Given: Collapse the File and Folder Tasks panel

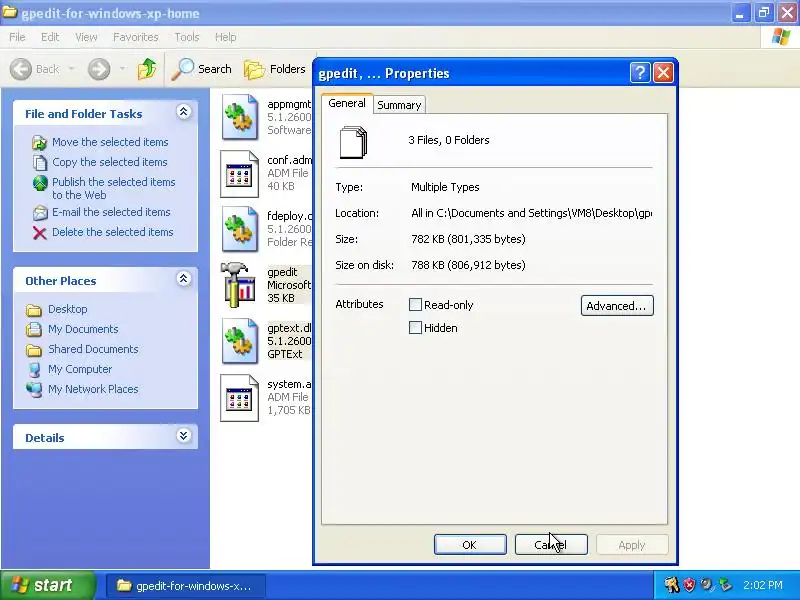Looking at the screenshot, I should [x=184, y=112].
